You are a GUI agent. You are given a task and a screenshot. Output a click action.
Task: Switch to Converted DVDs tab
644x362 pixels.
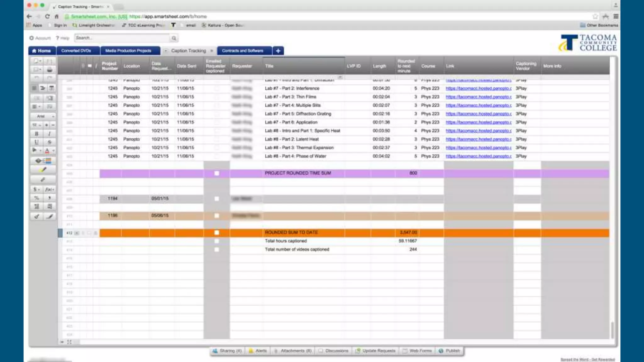point(78,51)
